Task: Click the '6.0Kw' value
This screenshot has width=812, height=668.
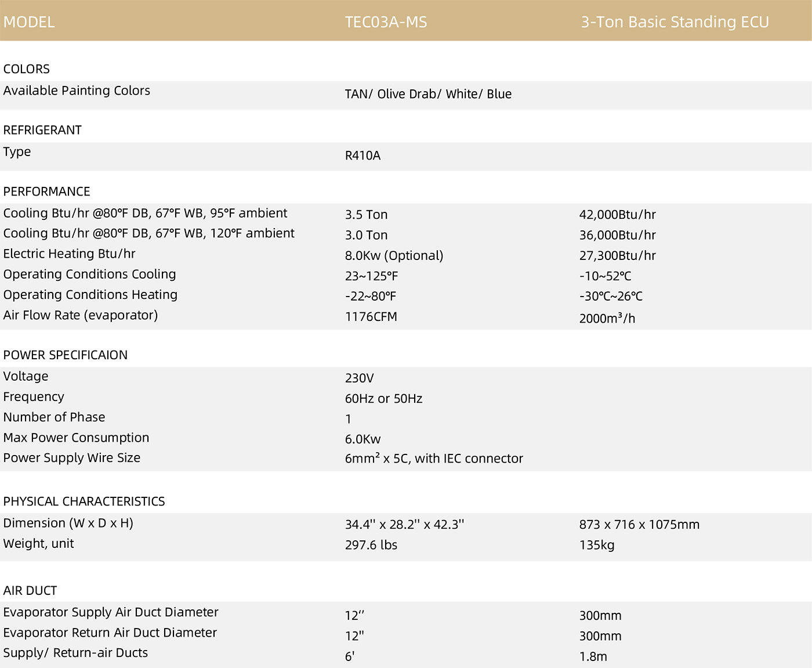Action: click(362, 439)
